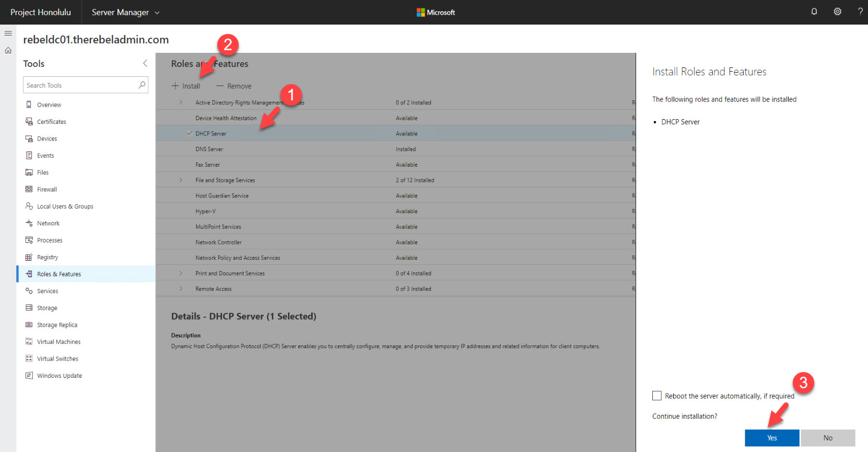868x452 pixels.
Task: Expand the Remote Access row
Action: pyautogui.click(x=181, y=288)
